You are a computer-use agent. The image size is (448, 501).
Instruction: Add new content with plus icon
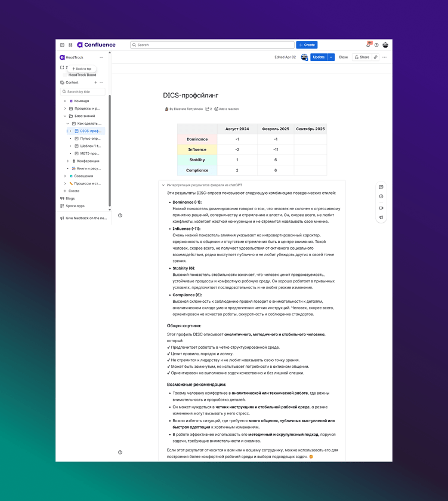pos(95,82)
